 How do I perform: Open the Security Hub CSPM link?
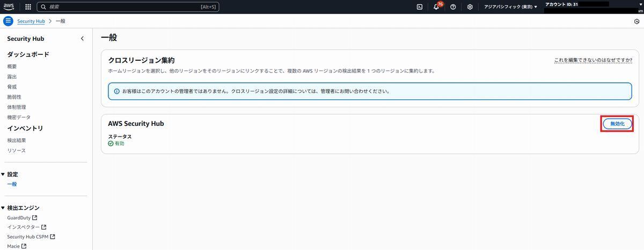pos(28,237)
